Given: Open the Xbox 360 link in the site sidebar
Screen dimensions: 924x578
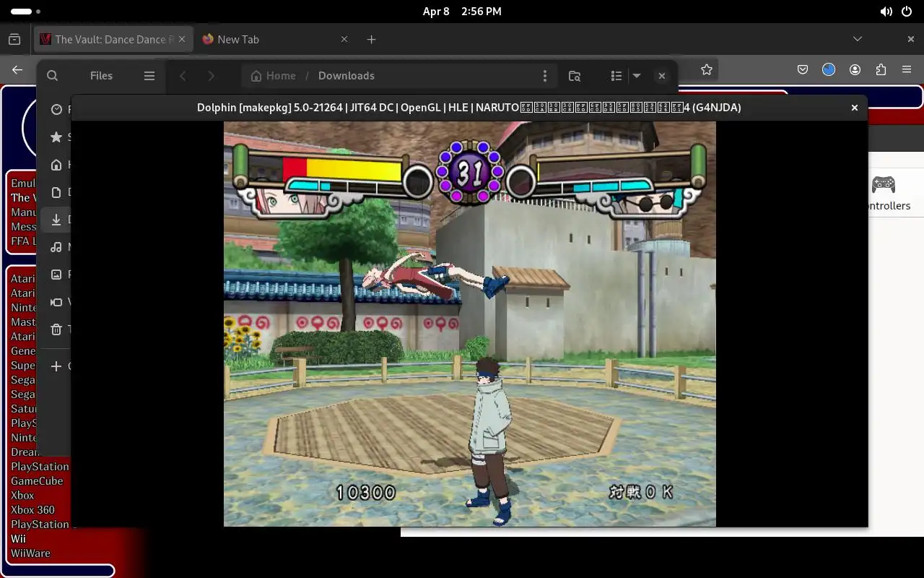Looking at the screenshot, I should [x=32, y=510].
